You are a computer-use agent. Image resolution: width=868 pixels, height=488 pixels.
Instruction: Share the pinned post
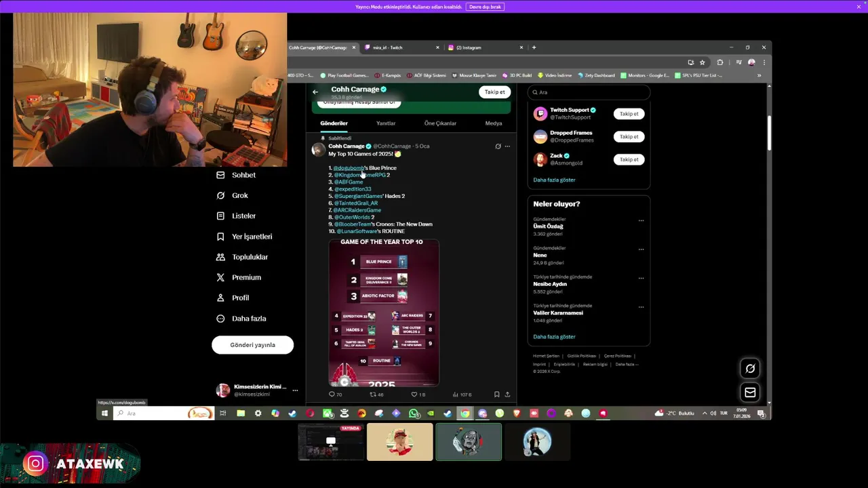click(507, 394)
